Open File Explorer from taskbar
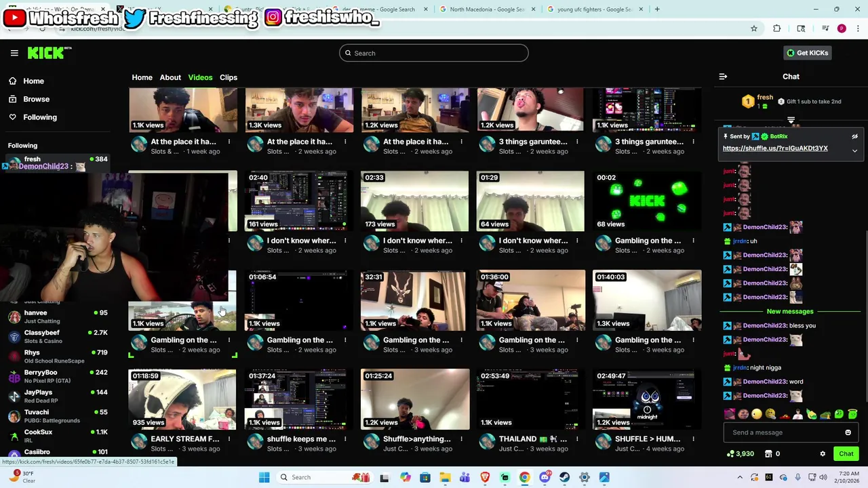The image size is (868, 488). pos(445,477)
